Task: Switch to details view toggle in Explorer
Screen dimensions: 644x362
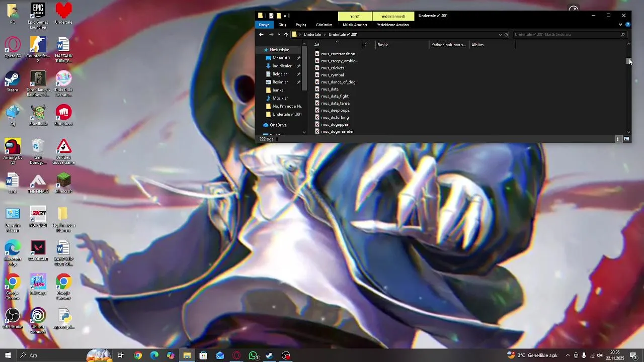Action: pos(618,139)
